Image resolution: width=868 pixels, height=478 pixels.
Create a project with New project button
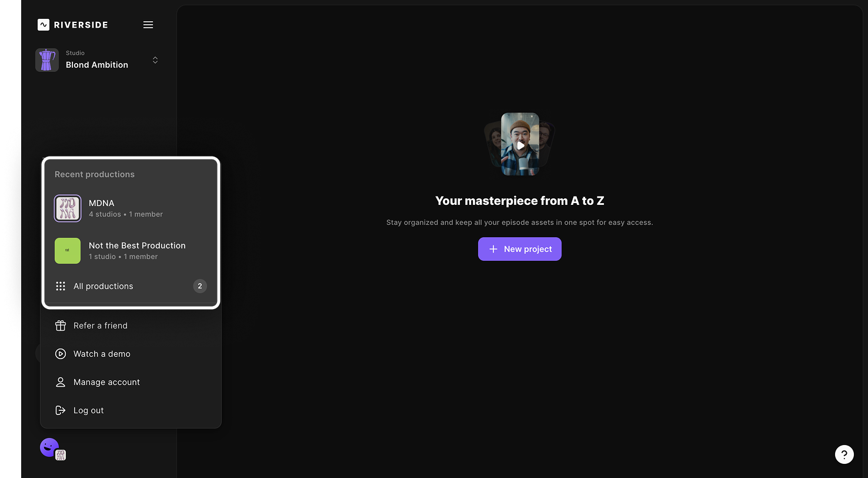(520, 249)
